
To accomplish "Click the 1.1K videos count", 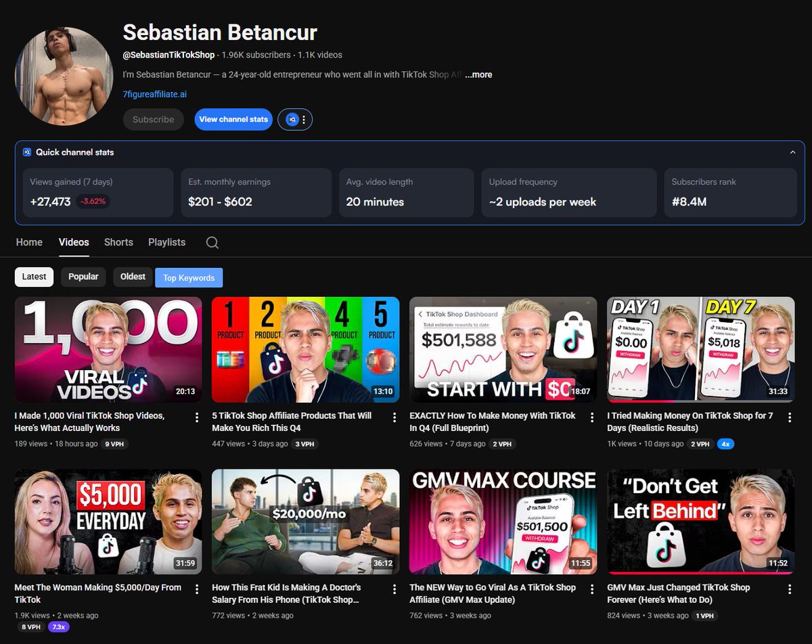I will pyautogui.click(x=320, y=55).
